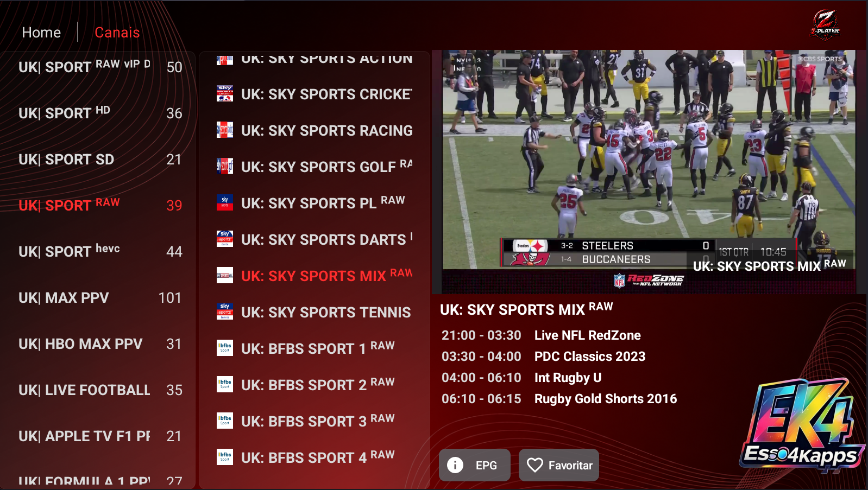Viewport: 868px width, 490px height.
Task: Play UK: SKY SPORTS CRICKET channel
Action: (315, 94)
